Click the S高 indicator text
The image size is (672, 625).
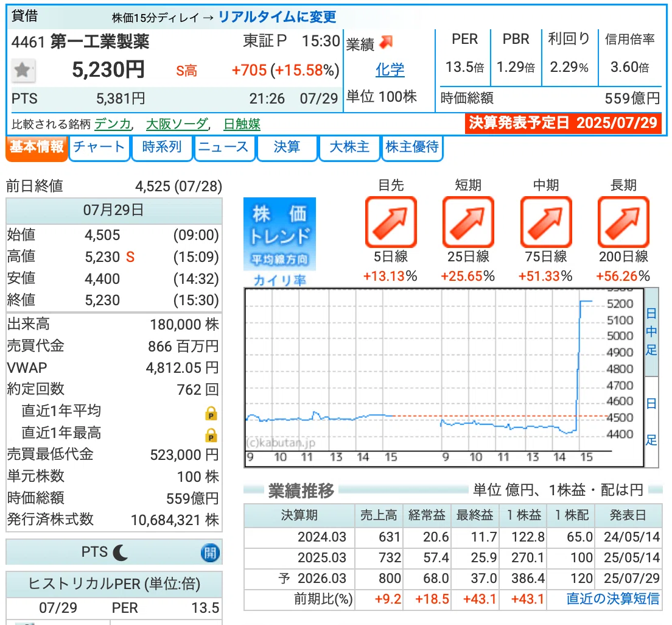pos(186,70)
